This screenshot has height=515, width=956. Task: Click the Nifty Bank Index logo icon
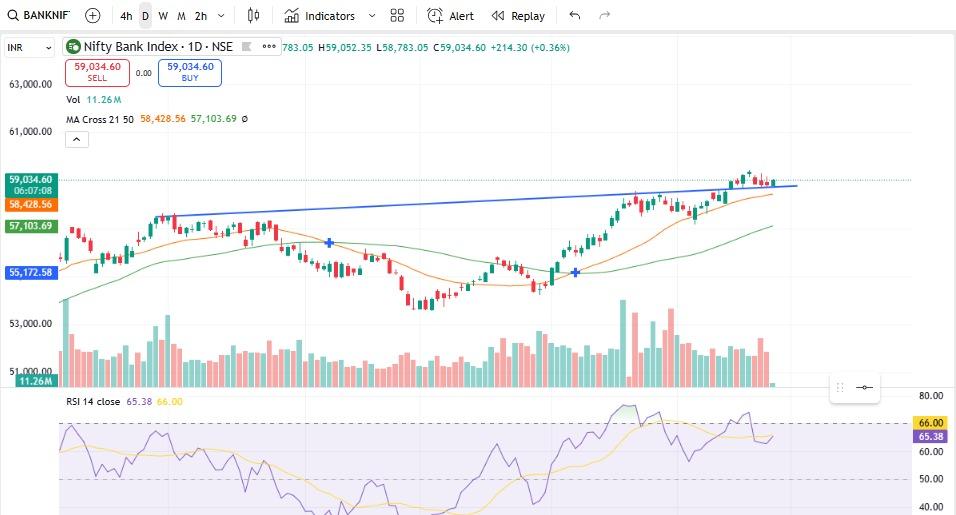tap(73, 46)
